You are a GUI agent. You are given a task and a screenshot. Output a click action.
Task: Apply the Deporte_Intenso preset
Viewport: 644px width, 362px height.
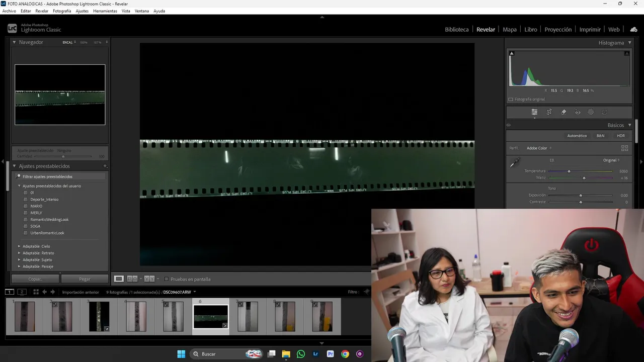point(44,200)
